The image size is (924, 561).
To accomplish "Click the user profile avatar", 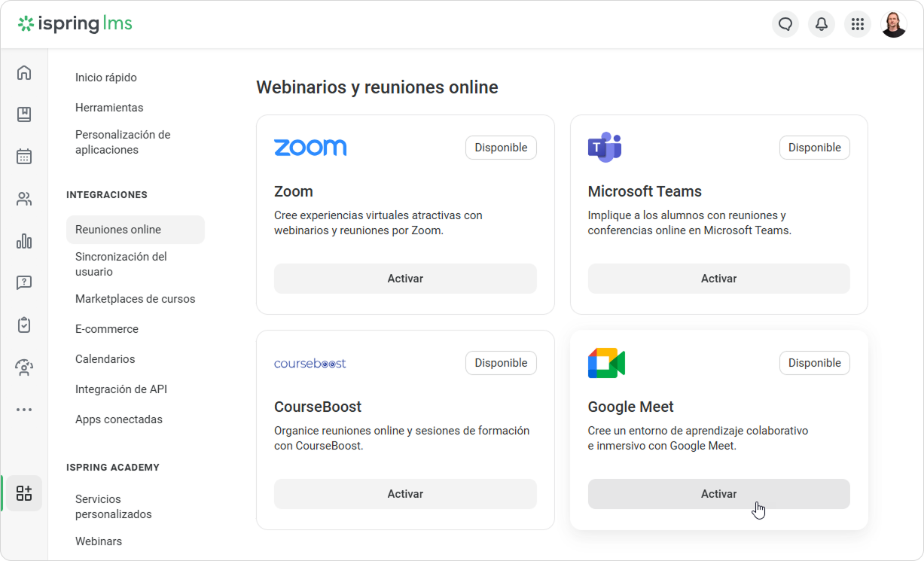I will (x=894, y=24).
